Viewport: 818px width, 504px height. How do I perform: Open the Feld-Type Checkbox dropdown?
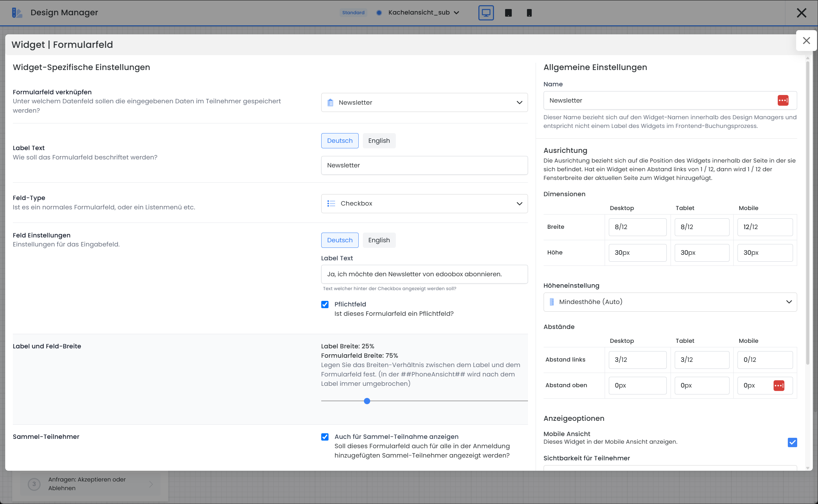click(424, 203)
